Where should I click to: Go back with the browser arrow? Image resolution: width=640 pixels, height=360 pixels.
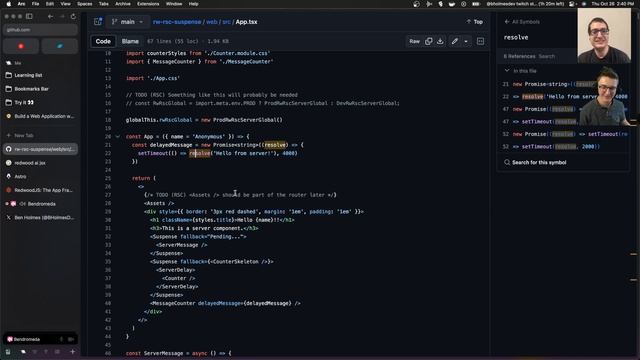50,16
